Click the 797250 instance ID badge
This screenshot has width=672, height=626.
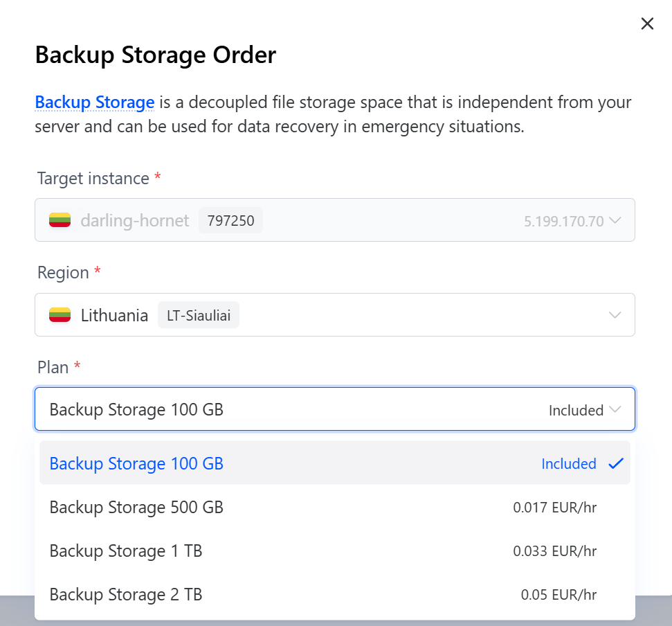click(230, 221)
